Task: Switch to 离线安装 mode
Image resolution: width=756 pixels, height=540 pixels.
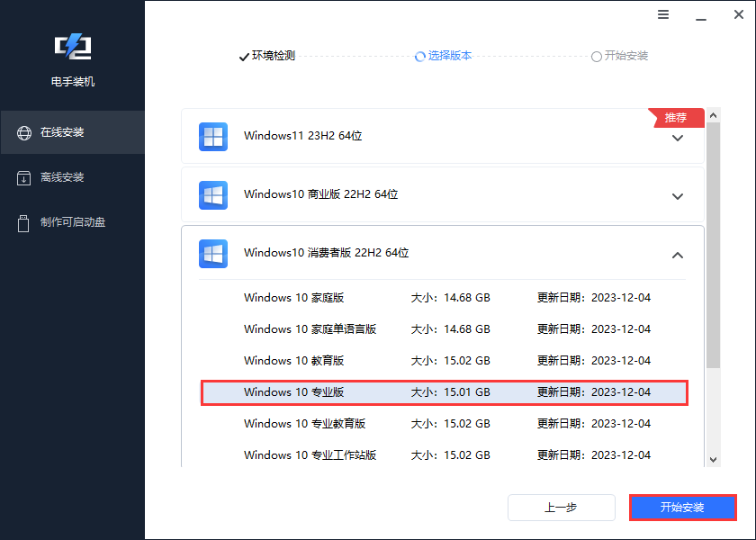Action: 72,177
